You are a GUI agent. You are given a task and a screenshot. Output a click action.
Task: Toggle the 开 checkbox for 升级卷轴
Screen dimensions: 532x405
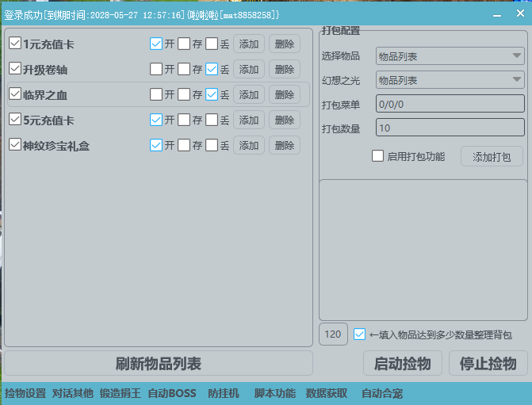coord(156,69)
